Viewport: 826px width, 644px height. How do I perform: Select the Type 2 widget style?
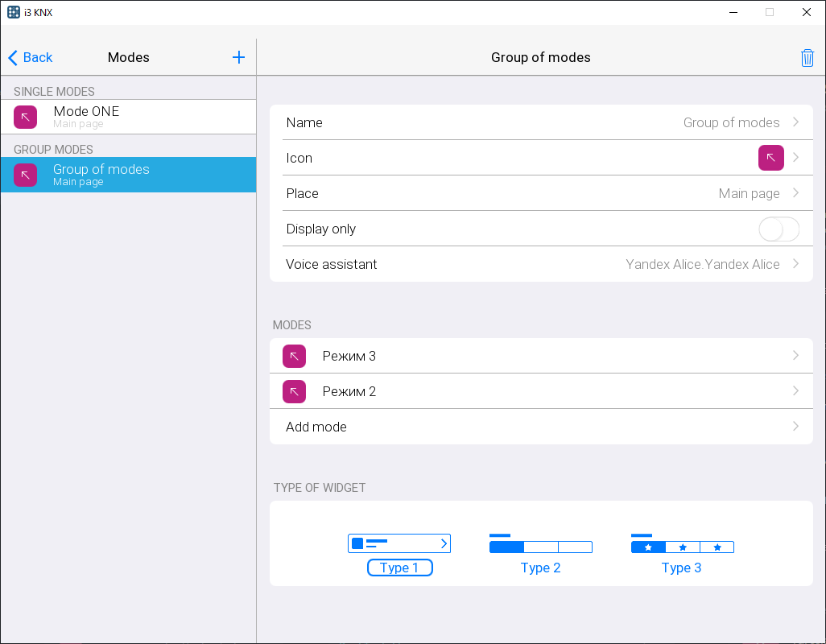coord(540,555)
